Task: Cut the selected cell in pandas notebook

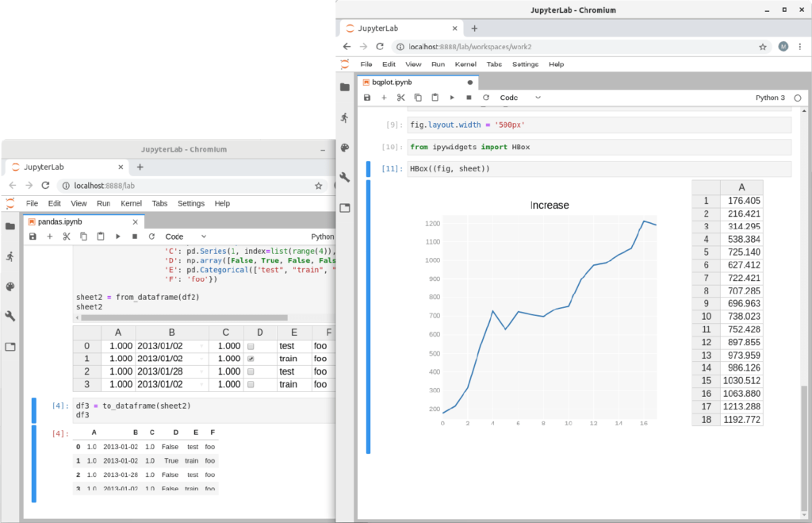Action: [67, 237]
